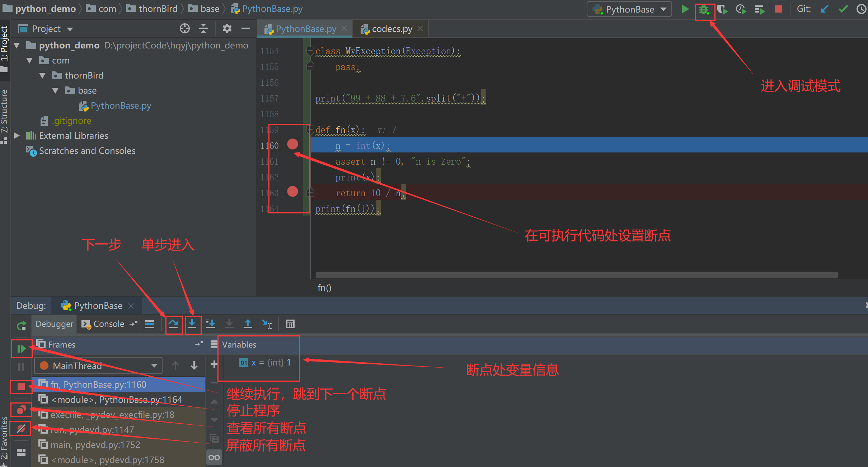Screen dimensions: 868x467
Task: Remove the breakpoint at line 1160
Action: 293,144
